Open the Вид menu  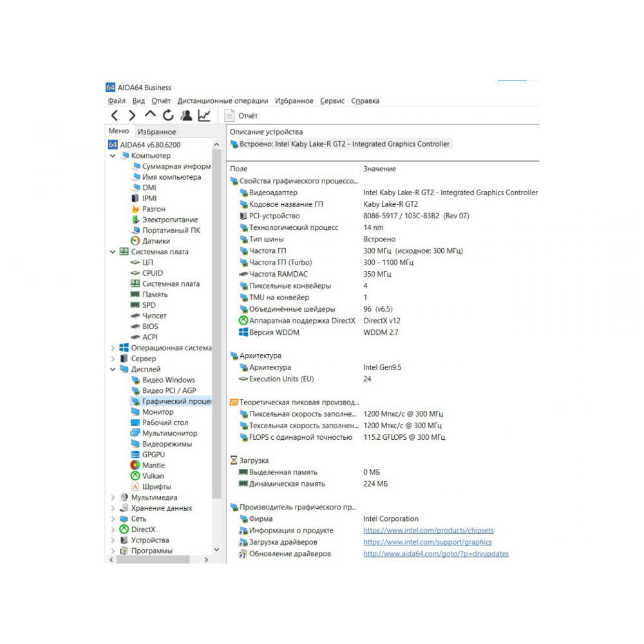(138, 100)
